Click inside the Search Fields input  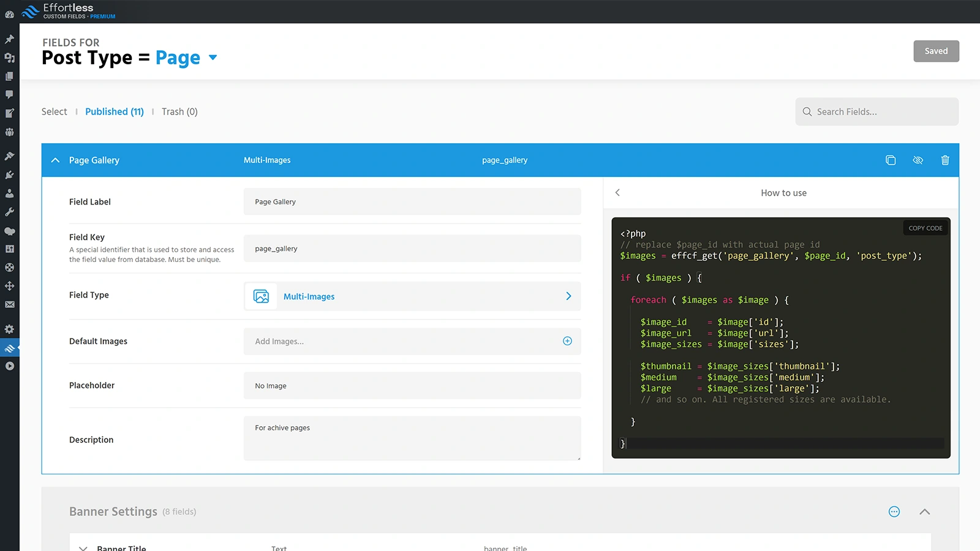click(876, 111)
